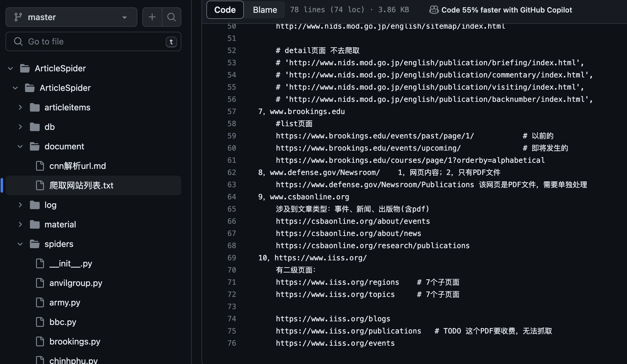Open the material folder name
The image size is (627, 364).
60,224
